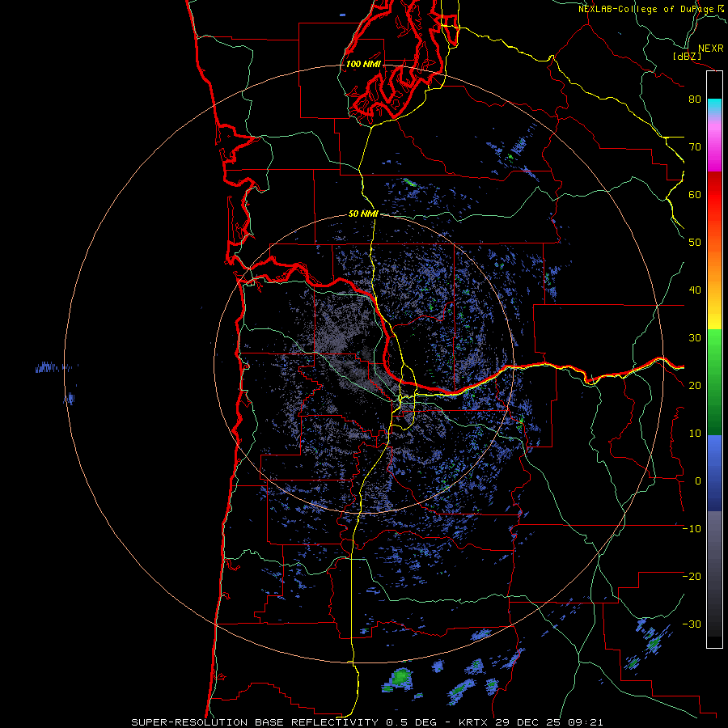The width and height of the screenshot is (728, 728).
Task: Select the 70 tick on dBZ scale
Action: tap(695, 147)
